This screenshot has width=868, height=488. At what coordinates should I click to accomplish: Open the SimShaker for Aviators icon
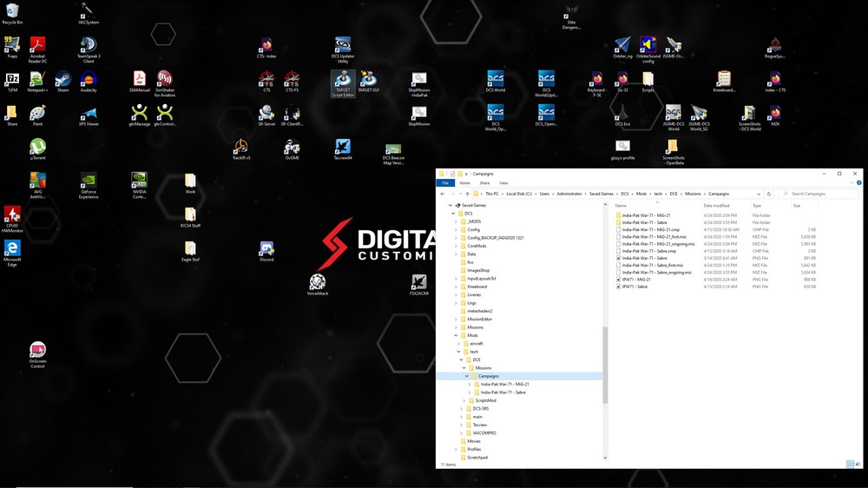tap(164, 80)
